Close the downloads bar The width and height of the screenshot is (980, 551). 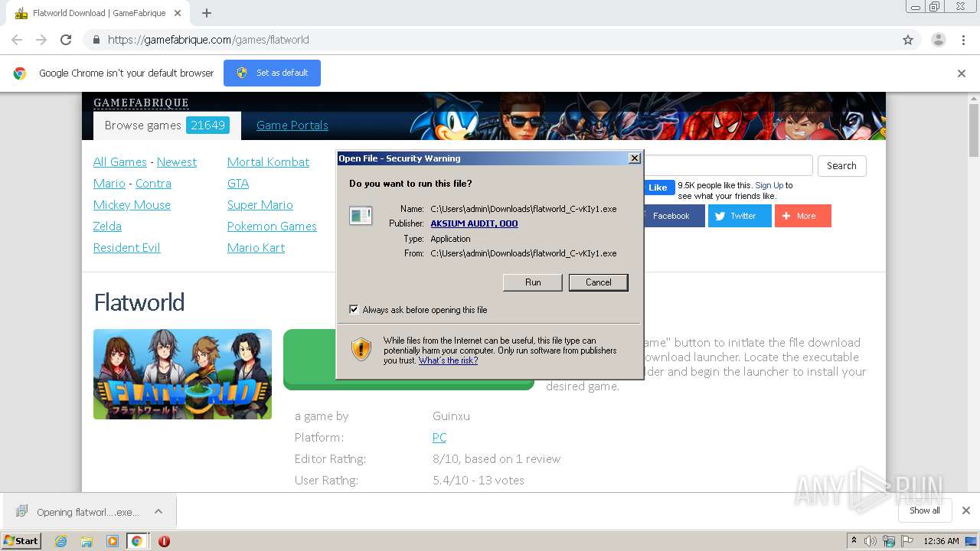(965, 510)
